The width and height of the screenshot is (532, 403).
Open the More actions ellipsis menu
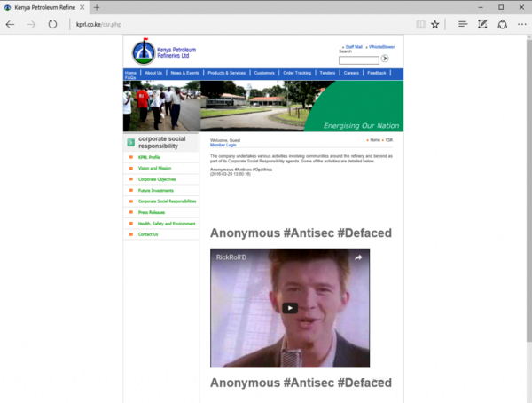[522, 25]
